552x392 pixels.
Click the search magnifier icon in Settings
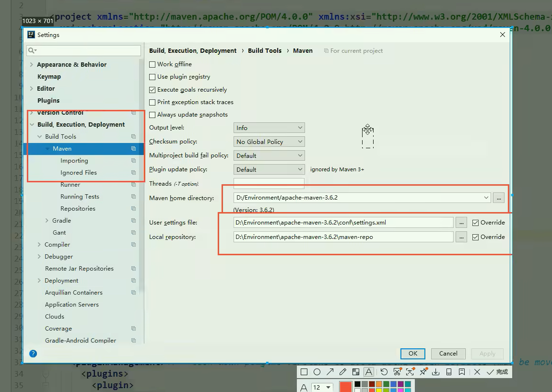coord(32,50)
